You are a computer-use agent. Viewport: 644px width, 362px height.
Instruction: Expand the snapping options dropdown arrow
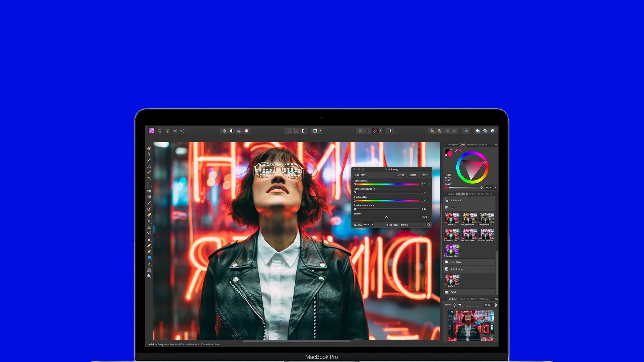(x=381, y=131)
